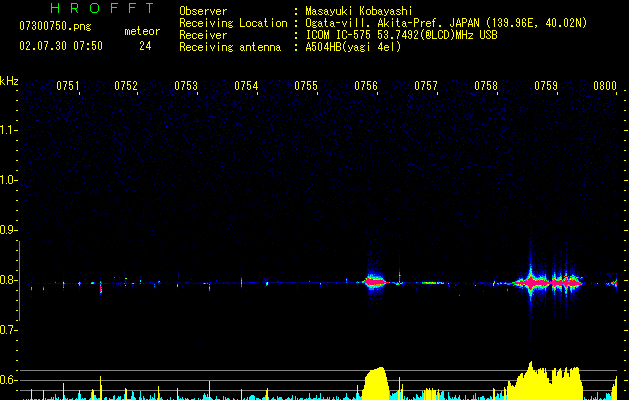Click the meteor echo near 0756
Viewport: 629px width, 400px height.
click(375, 282)
